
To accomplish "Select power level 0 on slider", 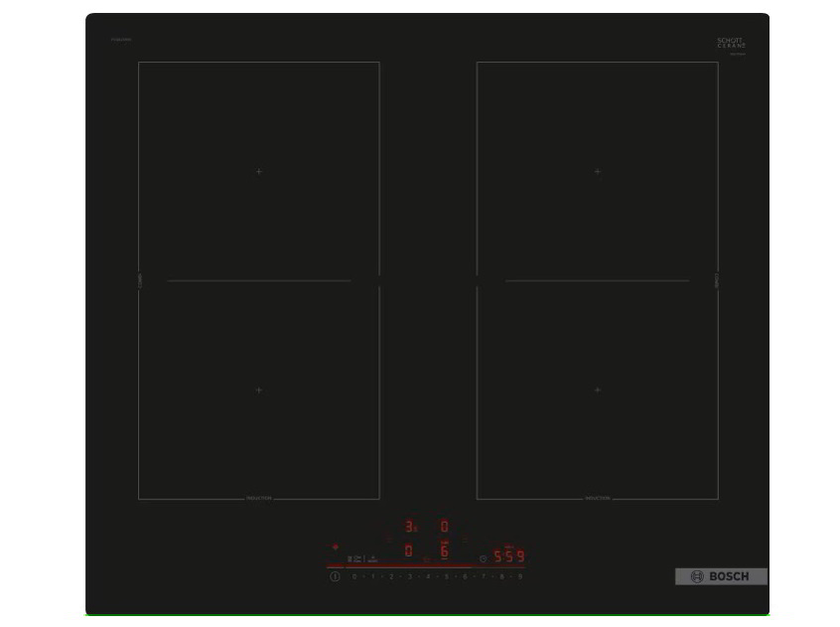I will point(354,576).
